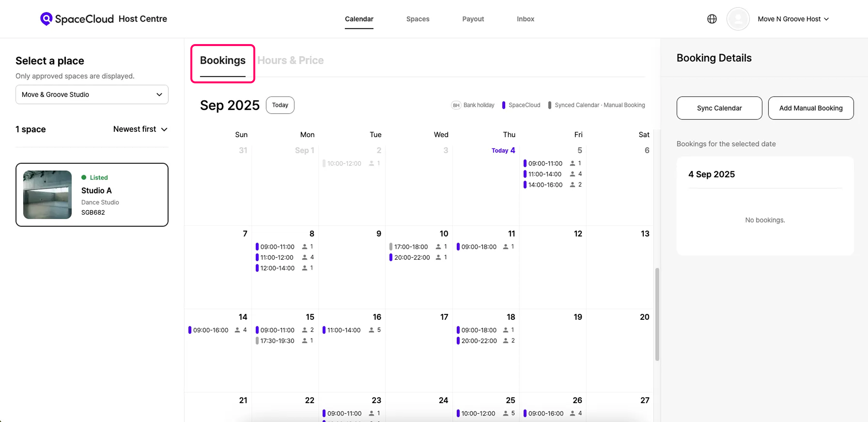Click the grey Synced Calendar legend marker
The height and width of the screenshot is (422, 868).
click(x=550, y=105)
